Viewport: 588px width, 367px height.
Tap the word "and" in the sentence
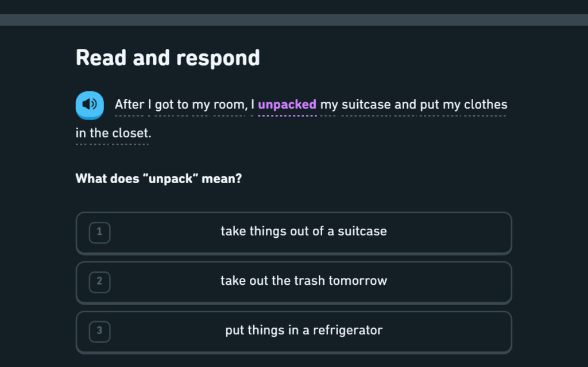pyautogui.click(x=405, y=105)
